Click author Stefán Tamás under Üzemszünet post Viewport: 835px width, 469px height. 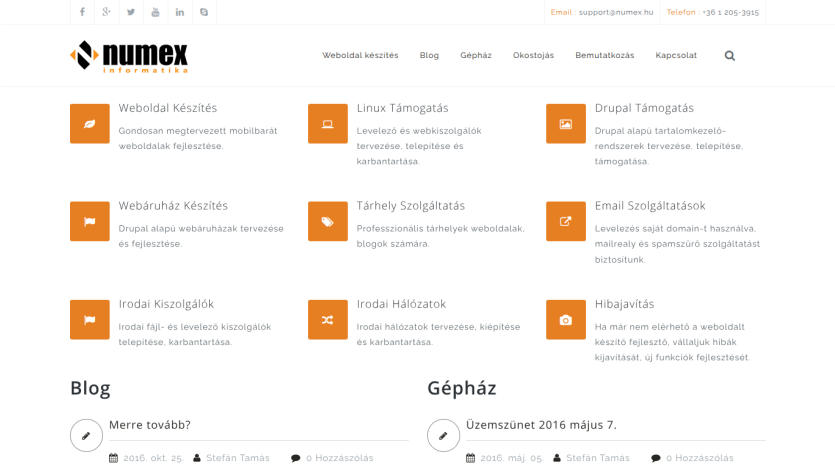pyautogui.click(x=597, y=458)
